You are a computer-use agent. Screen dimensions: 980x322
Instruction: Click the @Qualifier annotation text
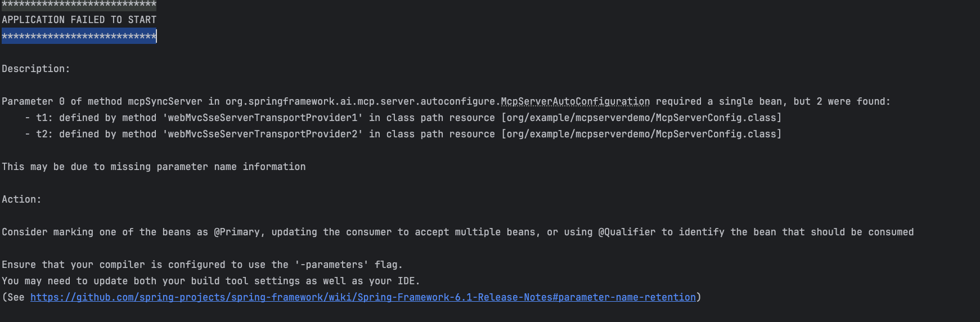click(x=627, y=232)
